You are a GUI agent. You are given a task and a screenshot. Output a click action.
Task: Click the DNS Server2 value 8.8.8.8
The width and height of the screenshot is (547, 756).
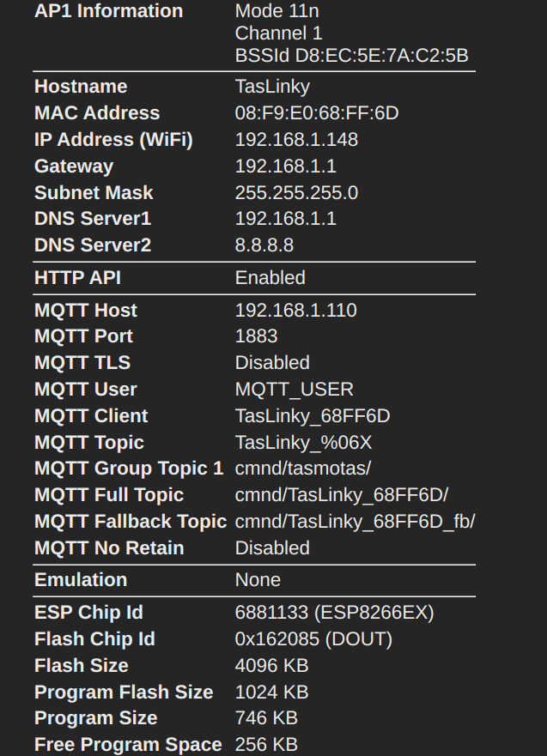click(264, 245)
